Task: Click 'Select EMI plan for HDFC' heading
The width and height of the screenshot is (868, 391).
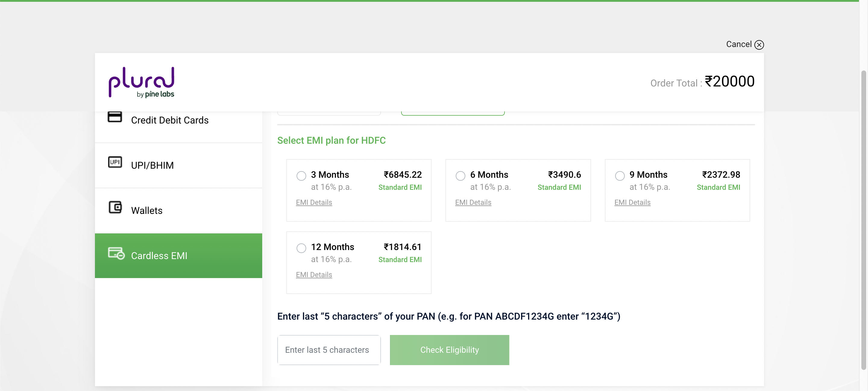Action: pos(331,140)
